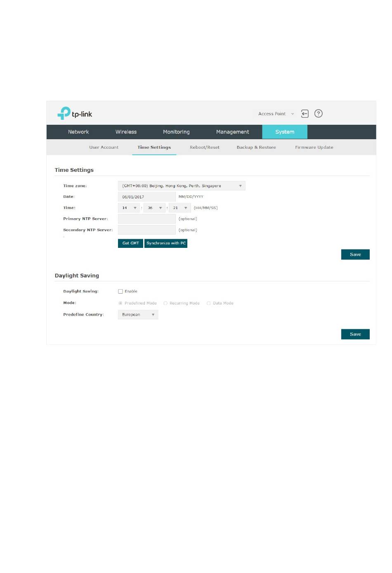Viewport: 392px width, 573px height.
Task: Click the Primary NTP Server field
Action: pos(147,219)
